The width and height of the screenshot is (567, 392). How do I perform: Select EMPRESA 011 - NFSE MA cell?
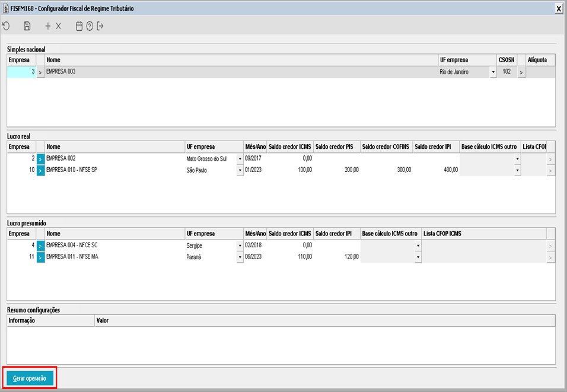pos(115,257)
